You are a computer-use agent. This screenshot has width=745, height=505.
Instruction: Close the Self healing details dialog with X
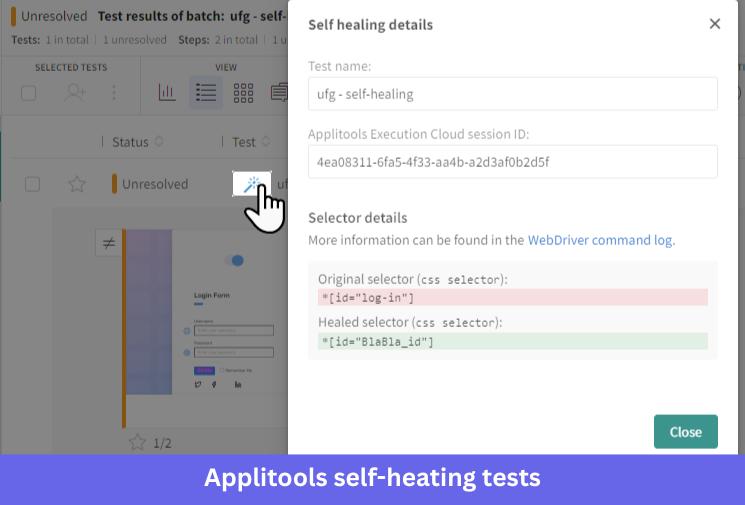coord(715,24)
